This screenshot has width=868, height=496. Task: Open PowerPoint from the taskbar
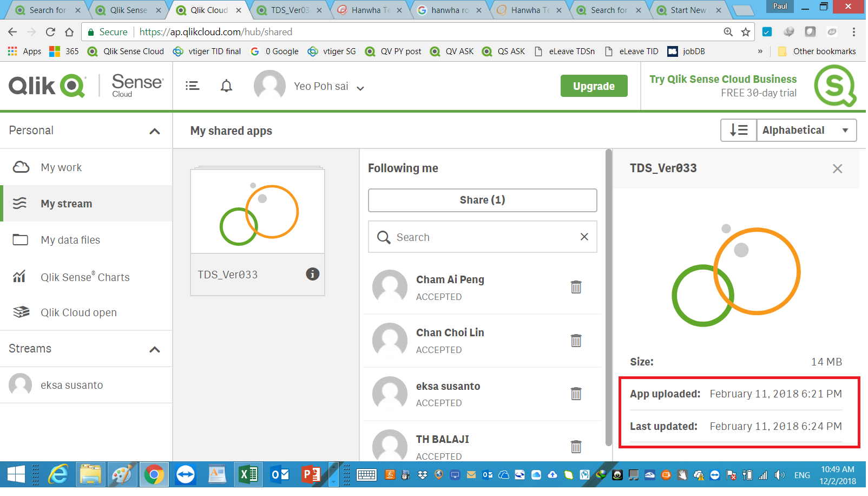tap(311, 475)
